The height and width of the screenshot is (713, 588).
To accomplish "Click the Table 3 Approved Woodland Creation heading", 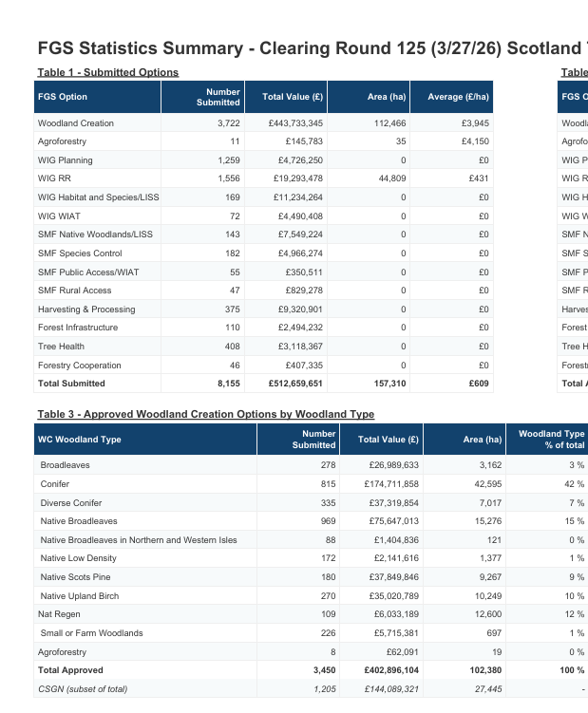I will (205, 414).
